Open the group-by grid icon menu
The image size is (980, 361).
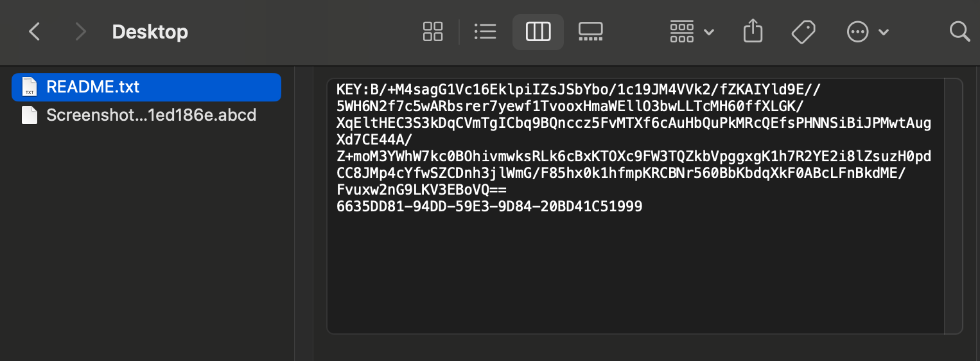tap(681, 31)
